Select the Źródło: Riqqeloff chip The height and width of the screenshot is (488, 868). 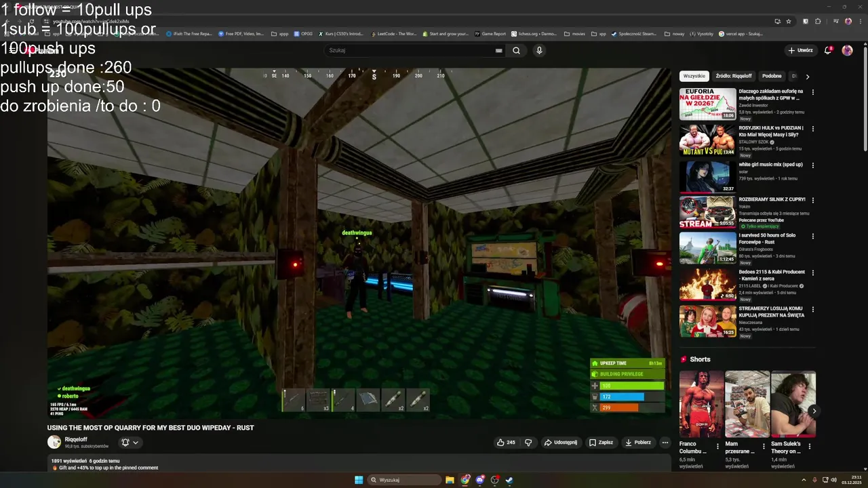[x=734, y=77]
